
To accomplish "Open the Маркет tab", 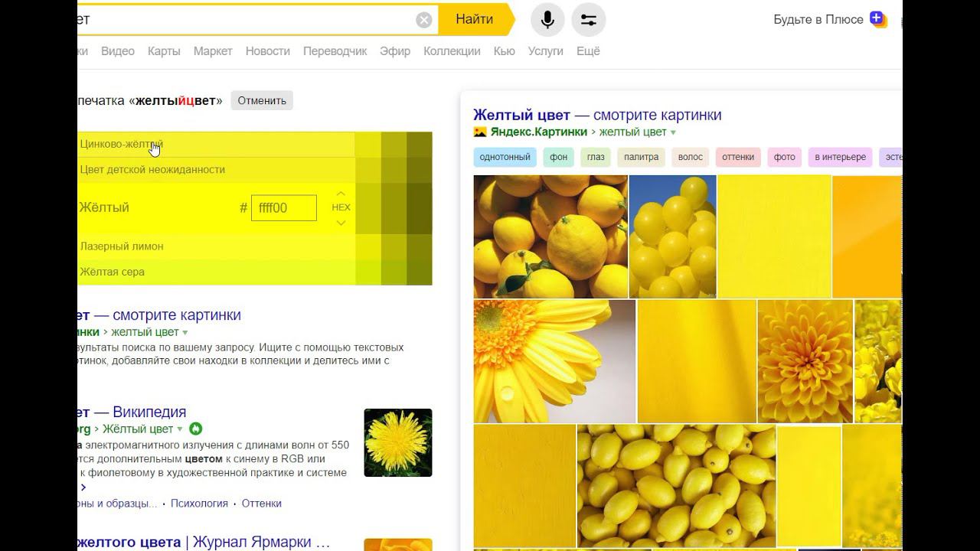I will click(x=213, y=51).
